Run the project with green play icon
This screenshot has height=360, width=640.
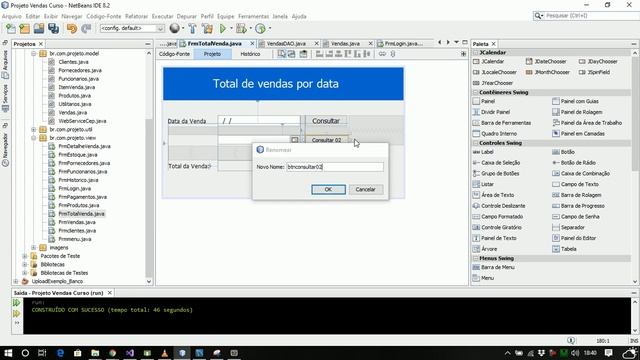(x=223, y=28)
